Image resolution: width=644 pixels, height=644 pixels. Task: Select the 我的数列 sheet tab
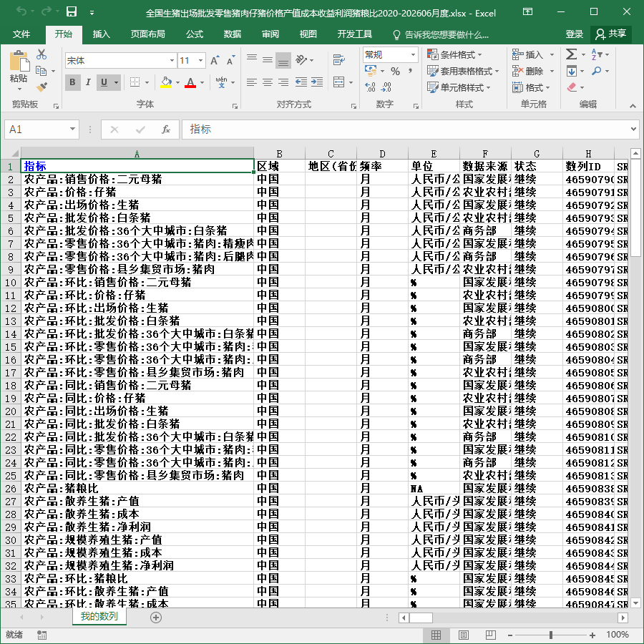point(99,616)
